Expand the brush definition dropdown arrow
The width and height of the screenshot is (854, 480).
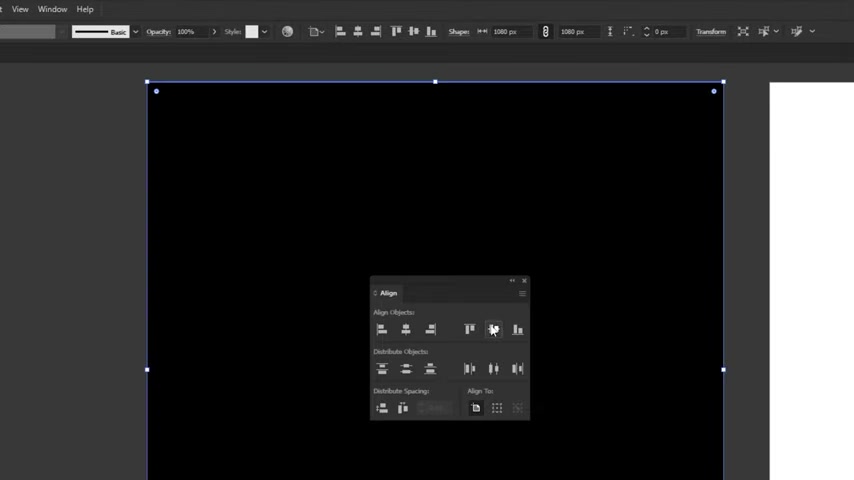(135, 32)
